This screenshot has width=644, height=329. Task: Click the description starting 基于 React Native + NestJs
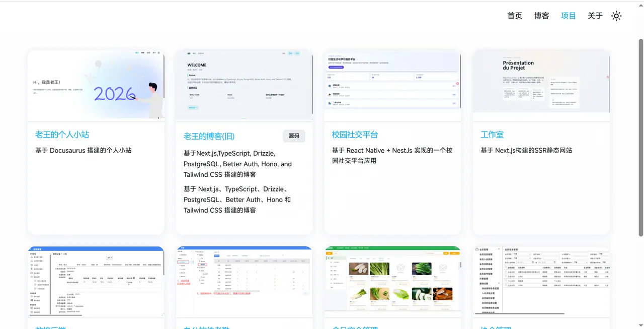click(392, 155)
